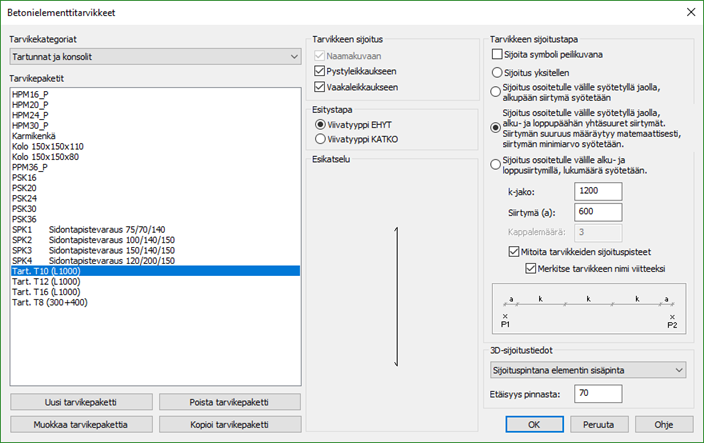Choose Sijoitus yksitellen radio option

click(497, 73)
